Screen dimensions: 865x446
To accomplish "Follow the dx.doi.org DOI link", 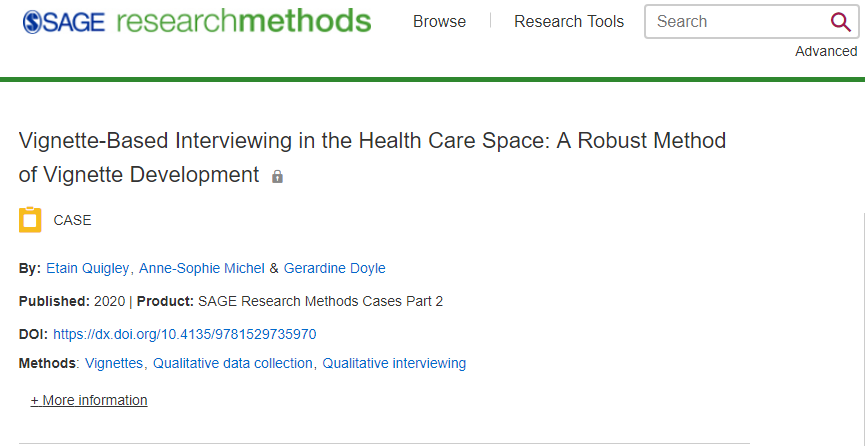I will [184, 334].
